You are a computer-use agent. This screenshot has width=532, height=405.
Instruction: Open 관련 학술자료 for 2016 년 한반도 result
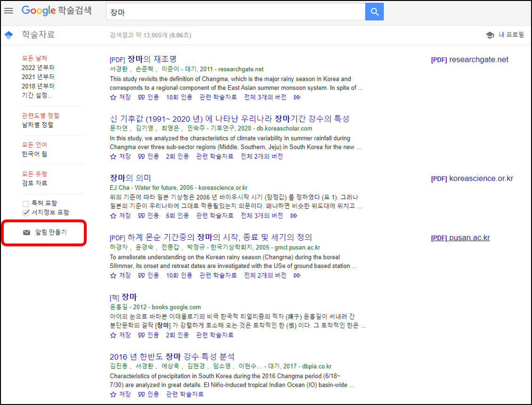185,394
